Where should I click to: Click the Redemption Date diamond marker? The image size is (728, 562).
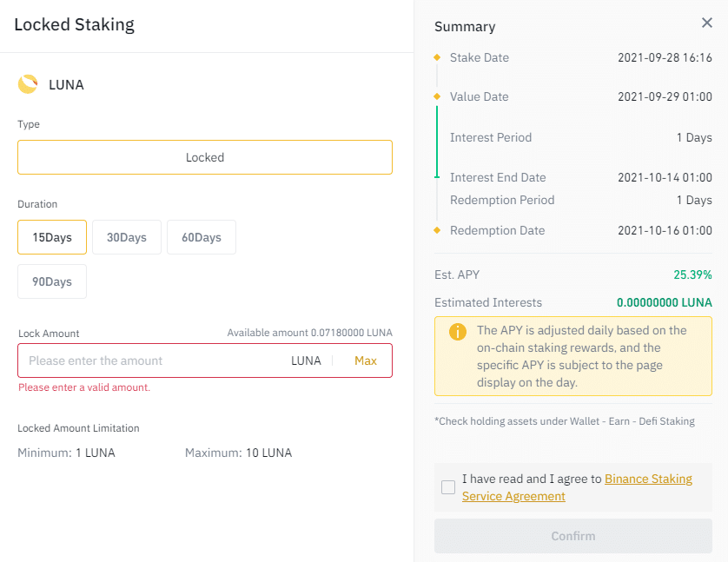[437, 230]
